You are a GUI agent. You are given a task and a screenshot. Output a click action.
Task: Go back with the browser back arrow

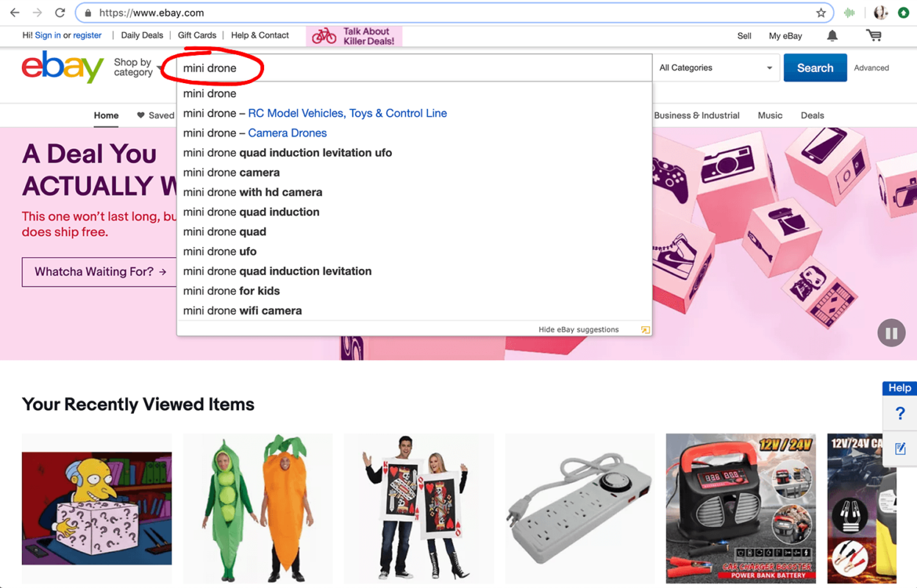pyautogui.click(x=15, y=12)
